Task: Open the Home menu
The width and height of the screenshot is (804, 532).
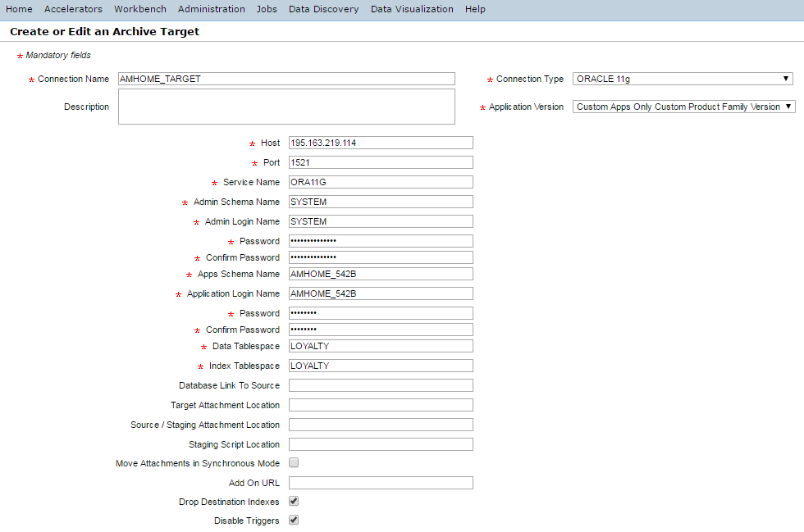Action: coord(19,9)
